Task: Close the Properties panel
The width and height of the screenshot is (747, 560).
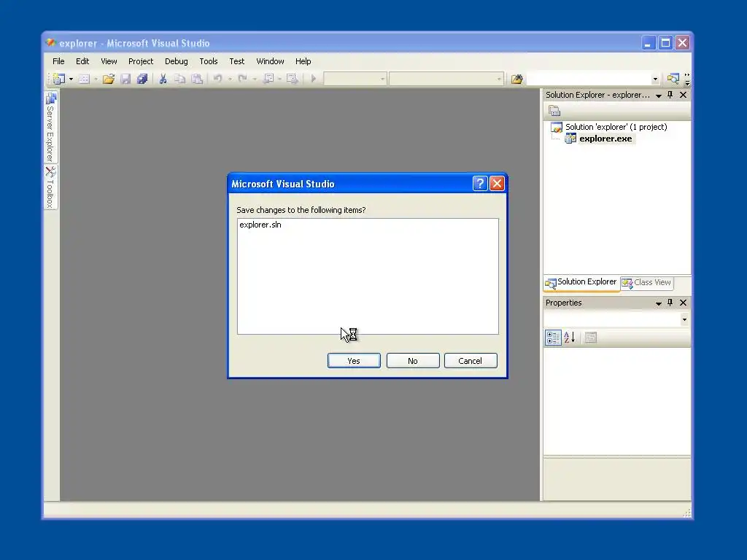Action: 683,303
